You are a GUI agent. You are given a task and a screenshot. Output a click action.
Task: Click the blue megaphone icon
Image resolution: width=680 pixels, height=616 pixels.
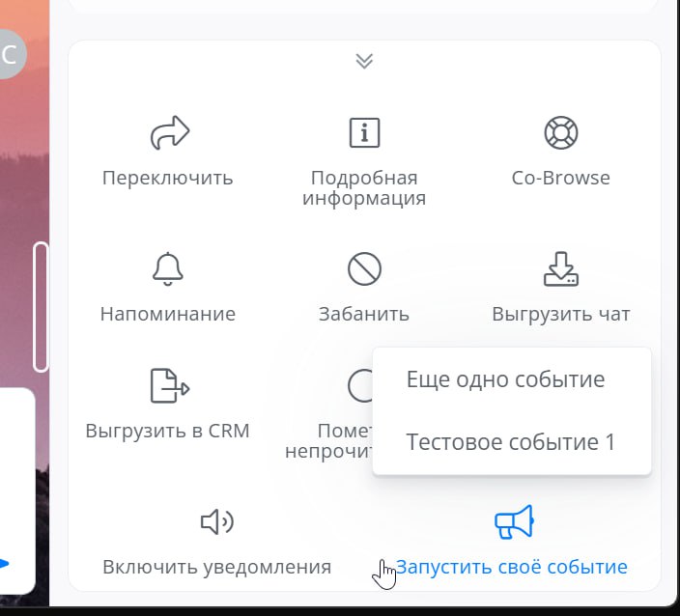pos(514,521)
